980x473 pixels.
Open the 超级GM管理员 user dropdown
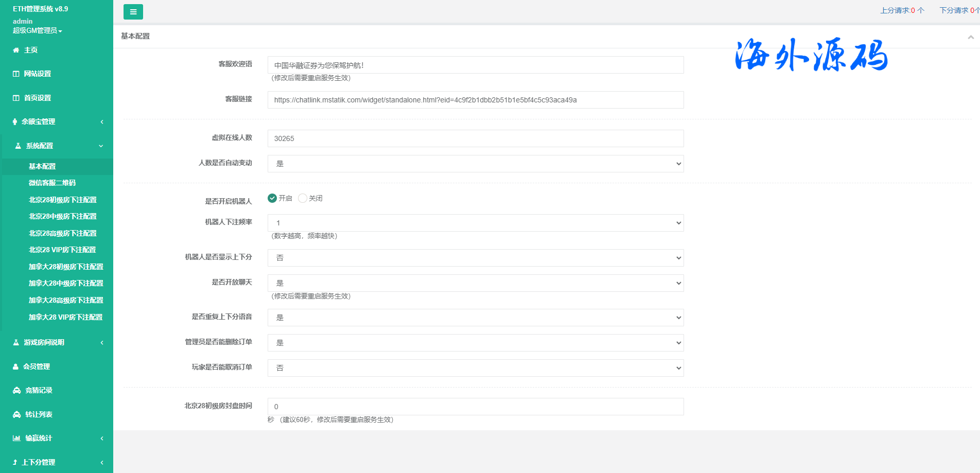point(37,30)
